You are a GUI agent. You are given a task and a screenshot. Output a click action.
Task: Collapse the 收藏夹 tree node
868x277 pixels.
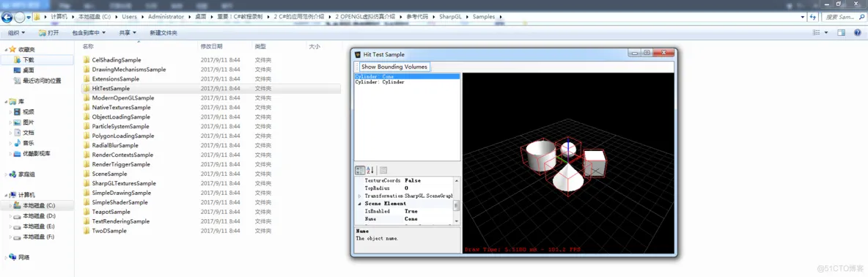(x=6, y=49)
